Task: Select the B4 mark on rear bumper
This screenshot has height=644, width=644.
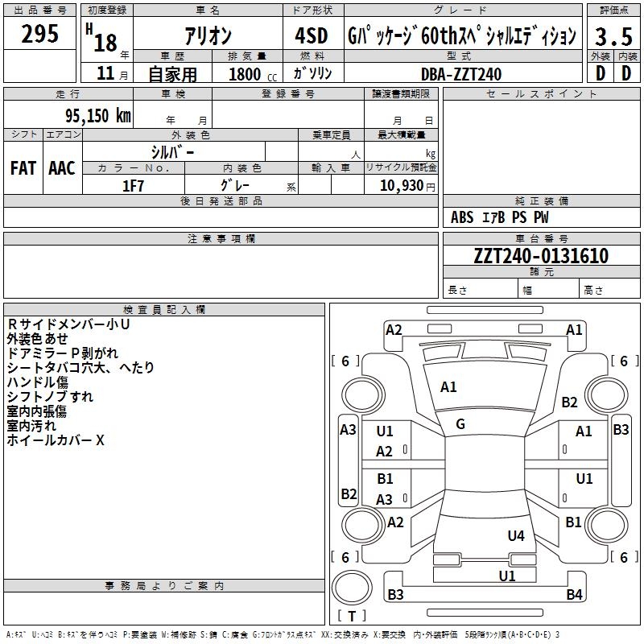Action: pos(574,594)
